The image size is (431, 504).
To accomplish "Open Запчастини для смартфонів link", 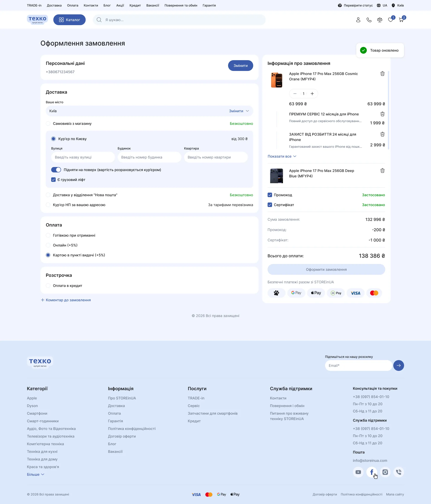I will point(213,413).
